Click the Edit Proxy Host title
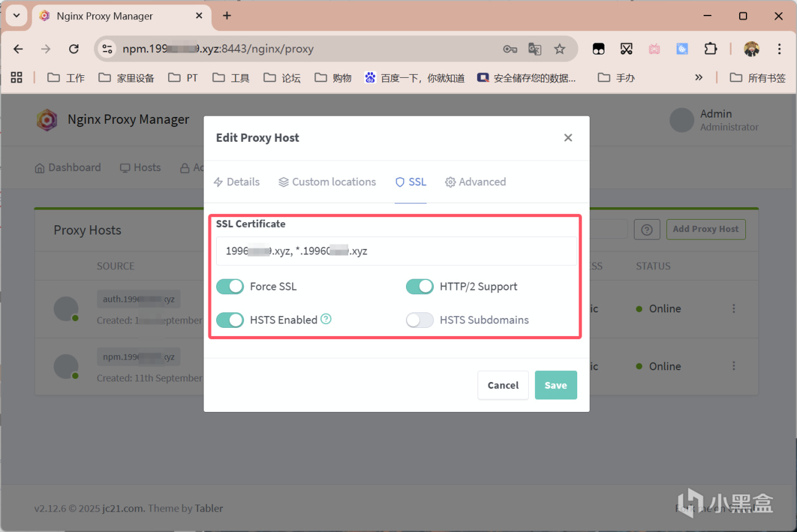Image resolution: width=797 pixels, height=532 pixels. pos(258,138)
